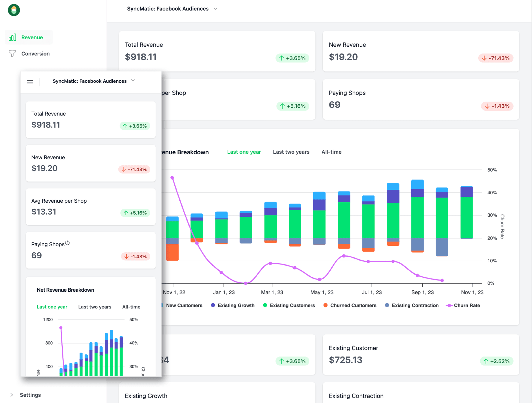Click the -71.43% badge on main New Revenue
Viewport: 532px width, 403px height.
click(x=496, y=58)
